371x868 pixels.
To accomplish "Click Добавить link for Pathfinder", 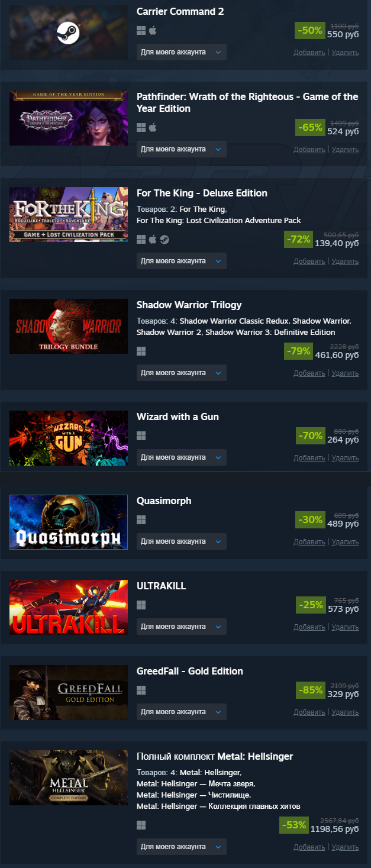I will pos(309,150).
